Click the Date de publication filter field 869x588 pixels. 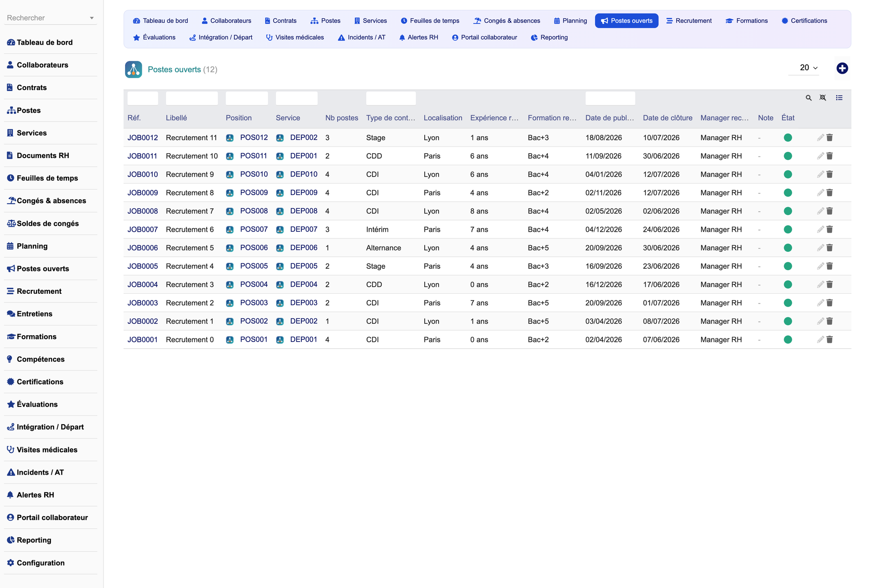pyautogui.click(x=610, y=98)
